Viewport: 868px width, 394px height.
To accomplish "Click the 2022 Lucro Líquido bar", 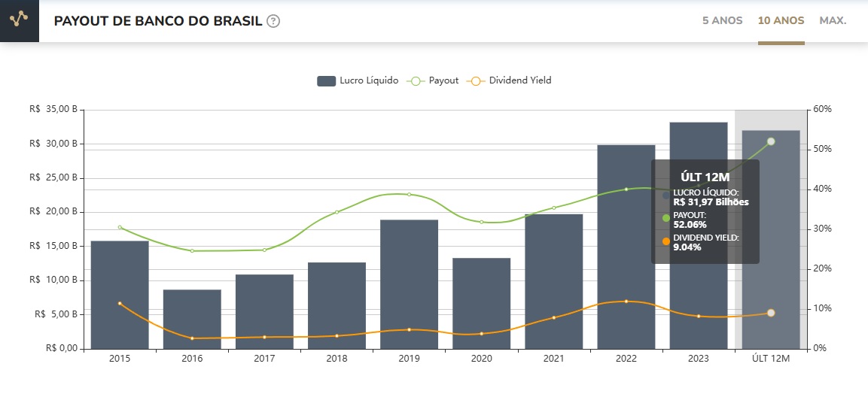I will tap(626, 247).
